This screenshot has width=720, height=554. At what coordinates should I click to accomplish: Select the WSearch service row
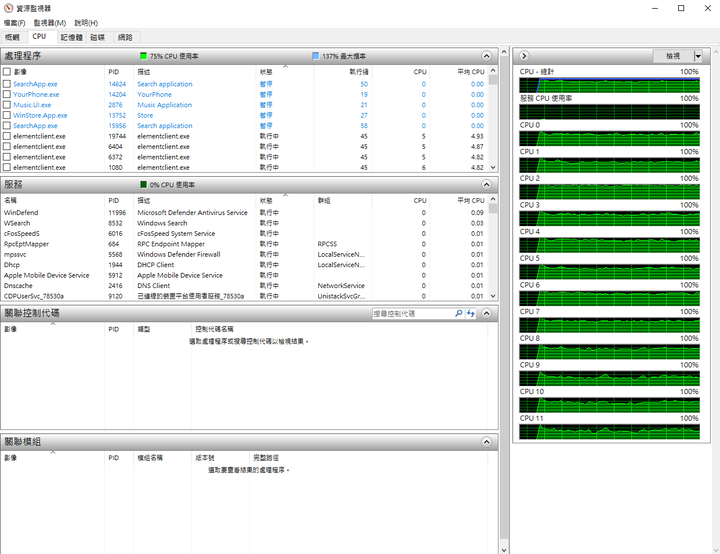244,223
